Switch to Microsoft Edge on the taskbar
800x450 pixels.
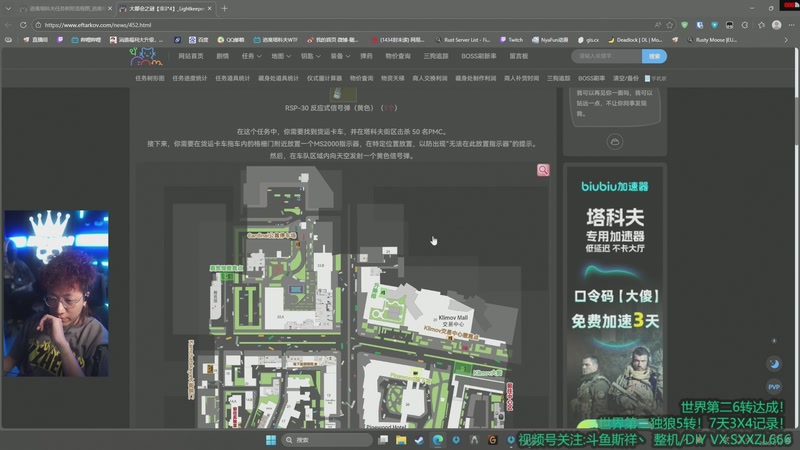pos(438,440)
